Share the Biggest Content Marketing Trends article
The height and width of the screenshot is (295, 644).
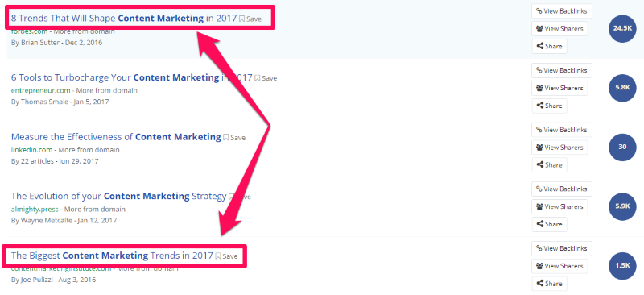(549, 284)
